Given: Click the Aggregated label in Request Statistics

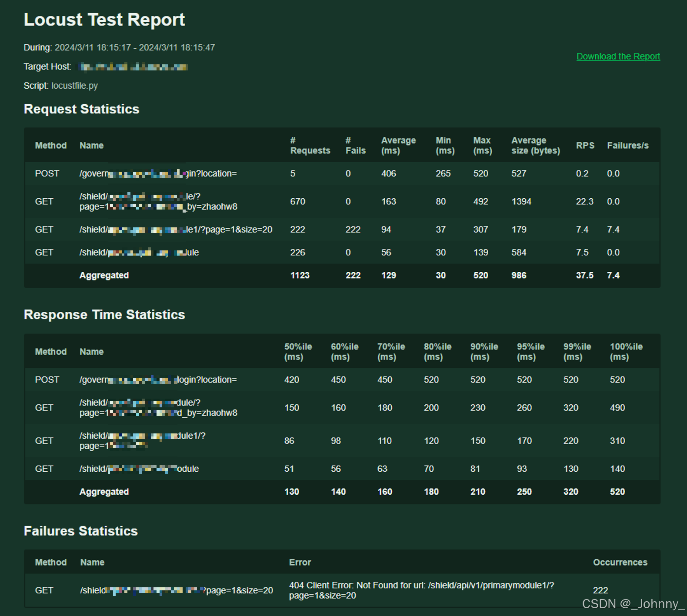Looking at the screenshot, I should click(x=104, y=276).
